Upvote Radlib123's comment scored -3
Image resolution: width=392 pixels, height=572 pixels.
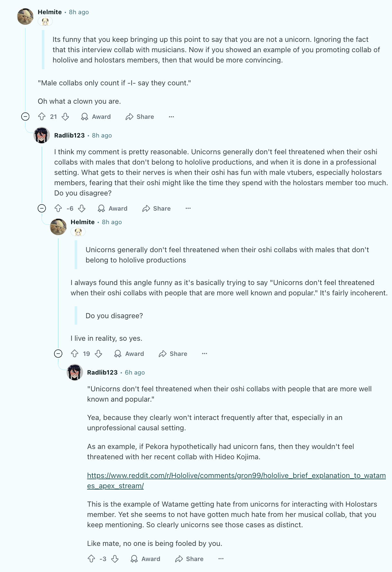91,559
